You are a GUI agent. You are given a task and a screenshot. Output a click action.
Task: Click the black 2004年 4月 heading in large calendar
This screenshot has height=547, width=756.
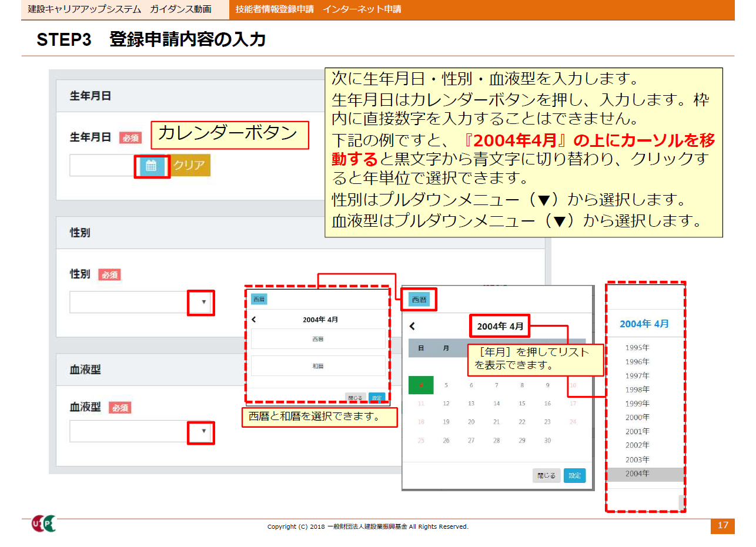pos(500,326)
